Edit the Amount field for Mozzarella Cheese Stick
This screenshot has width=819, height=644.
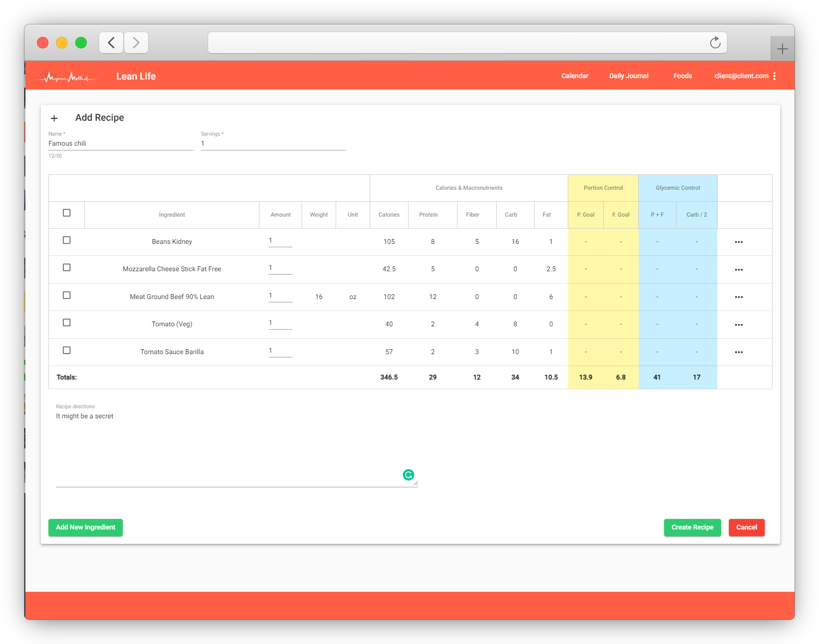click(280, 268)
